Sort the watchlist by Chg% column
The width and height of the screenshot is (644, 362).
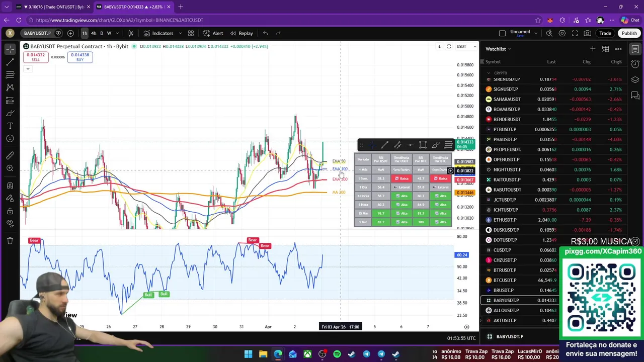pos(616,62)
